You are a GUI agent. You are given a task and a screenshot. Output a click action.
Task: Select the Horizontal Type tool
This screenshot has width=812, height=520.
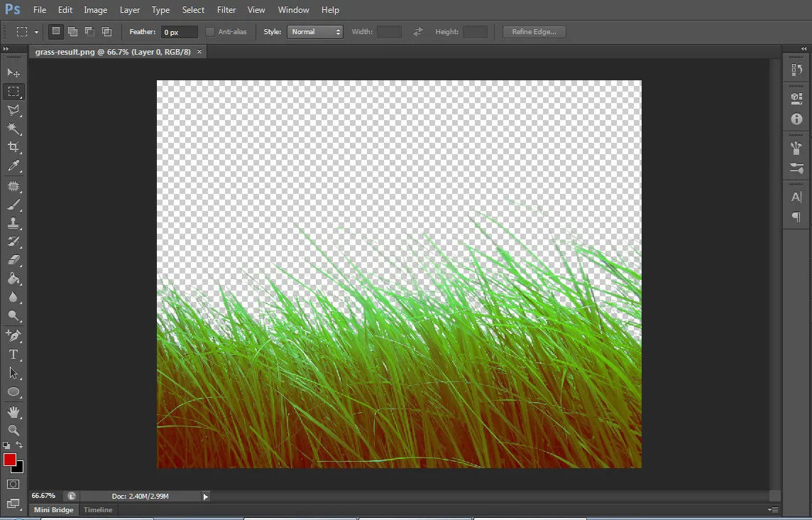point(13,354)
